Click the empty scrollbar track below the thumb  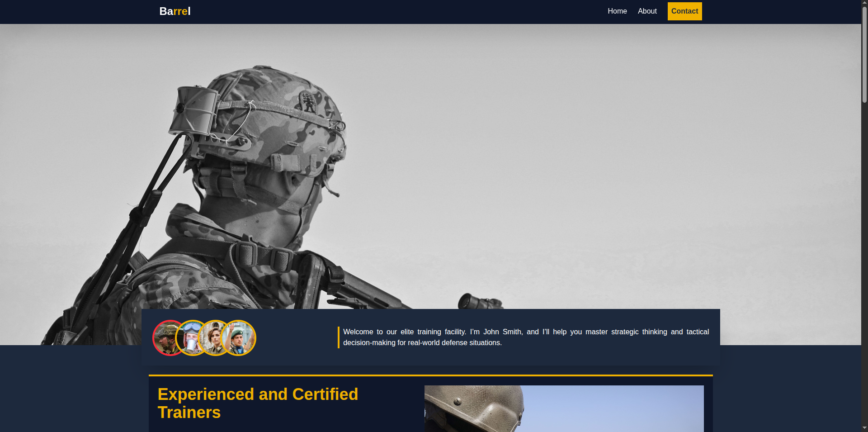(x=864, y=271)
